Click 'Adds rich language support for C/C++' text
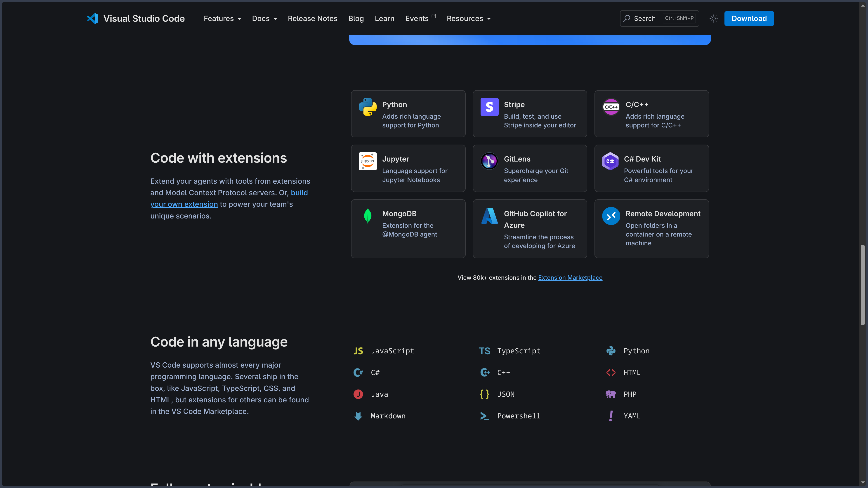Screen dimensions: 868x488 click(x=655, y=121)
